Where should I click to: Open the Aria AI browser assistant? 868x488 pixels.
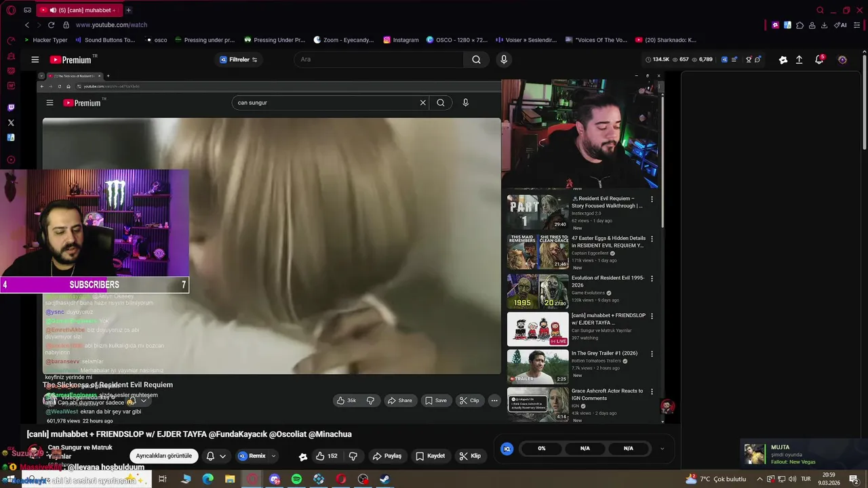841,25
